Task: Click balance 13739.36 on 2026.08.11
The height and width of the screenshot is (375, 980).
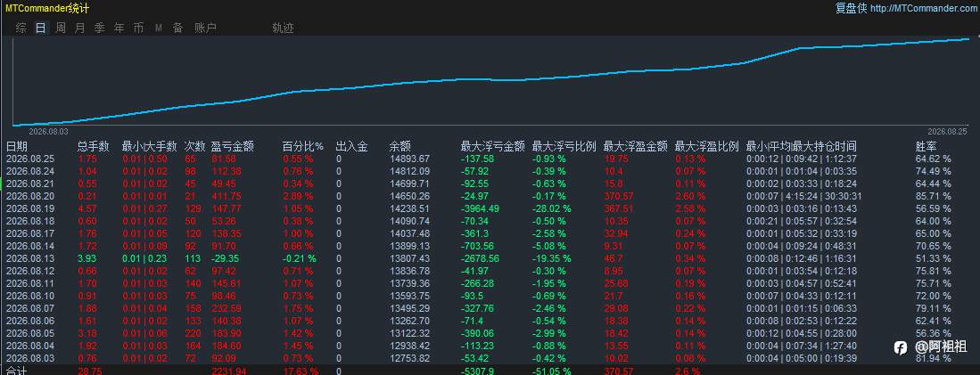Action: pyautogui.click(x=409, y=283)
